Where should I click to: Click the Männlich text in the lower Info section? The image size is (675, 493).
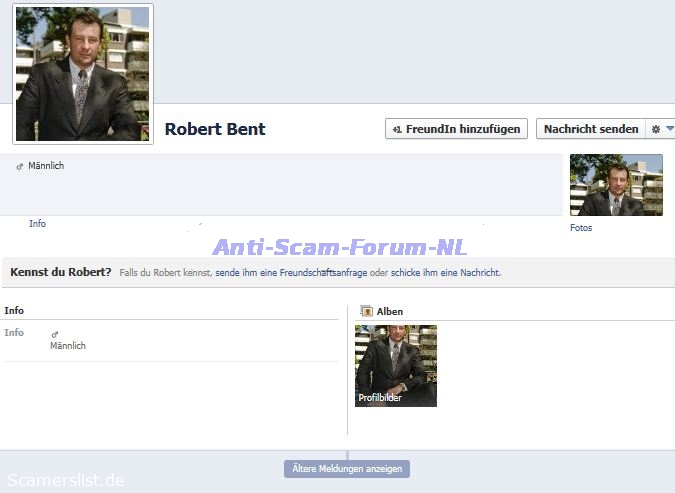point(68,346)
